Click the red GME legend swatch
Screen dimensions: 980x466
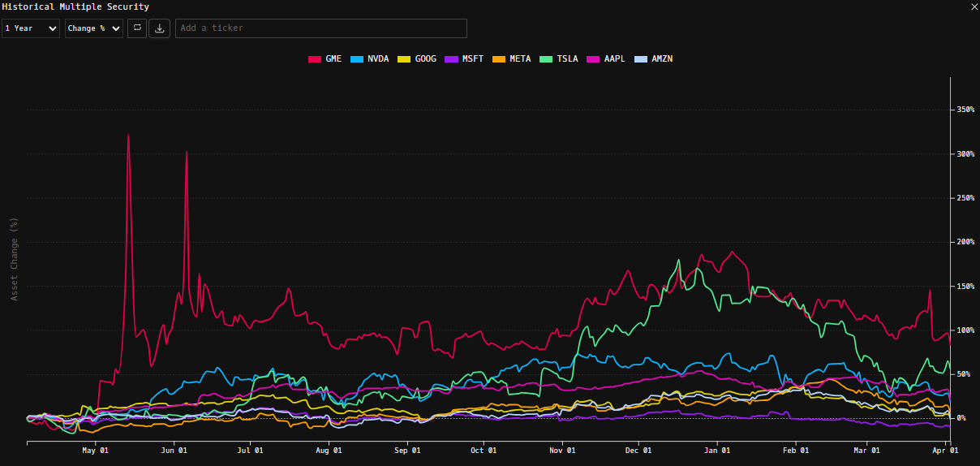coord(315,59)
